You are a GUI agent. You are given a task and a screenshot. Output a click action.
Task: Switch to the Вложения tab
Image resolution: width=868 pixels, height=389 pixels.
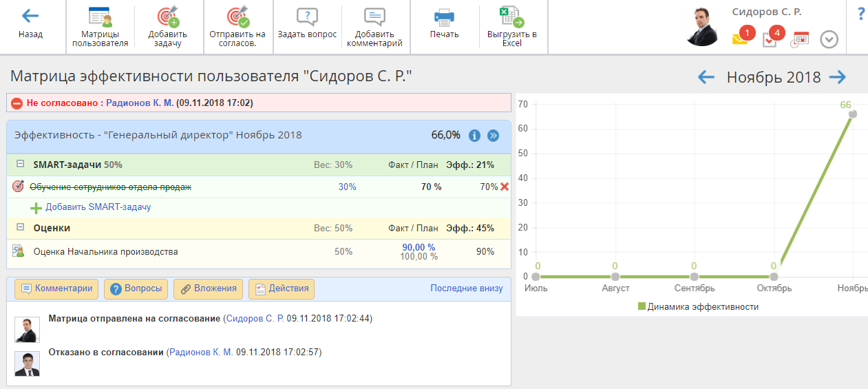click(x=208, y=289)
